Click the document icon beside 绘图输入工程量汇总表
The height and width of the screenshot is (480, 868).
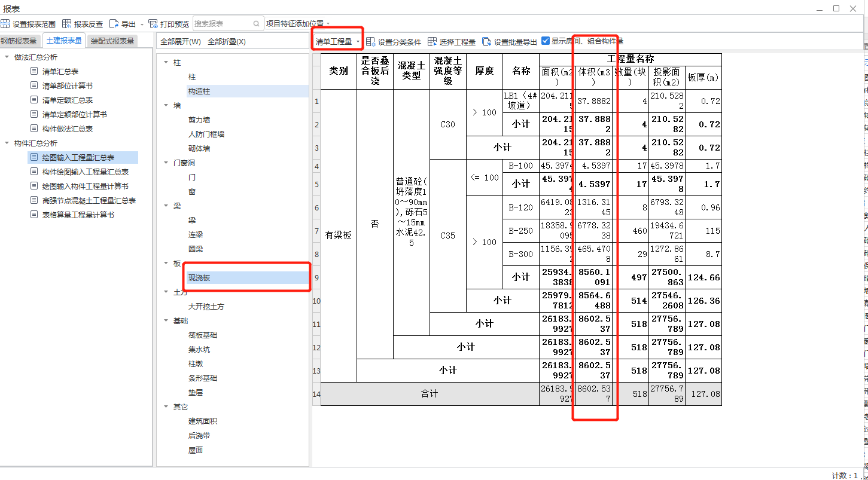tap(34, 157)
